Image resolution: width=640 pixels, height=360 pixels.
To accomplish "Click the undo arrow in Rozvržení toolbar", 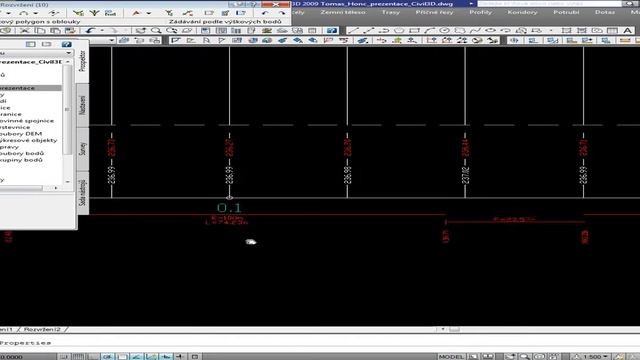I will pos(265,13).
